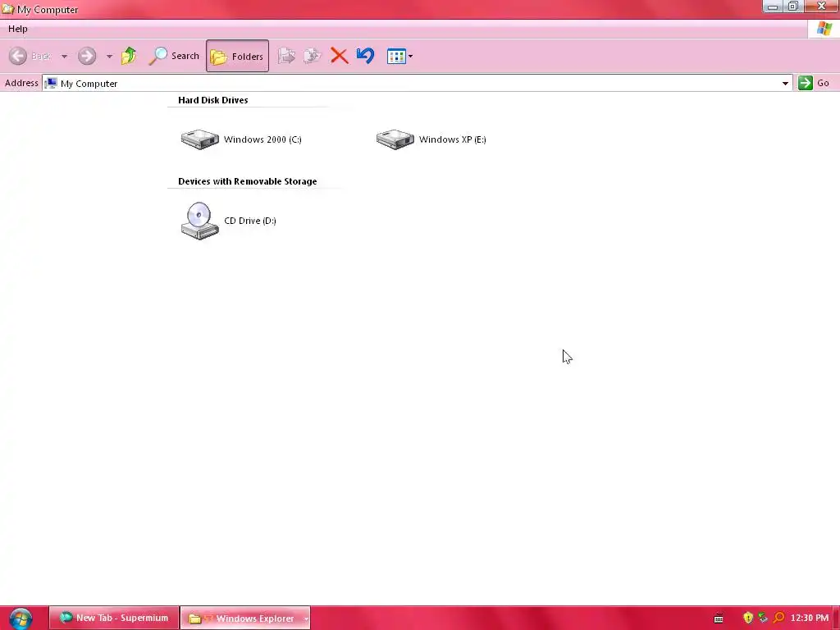The width and height of the screenshot is (840, 630).
Task: Click the red Delete X icon
Action: click(x=339, y=56)
